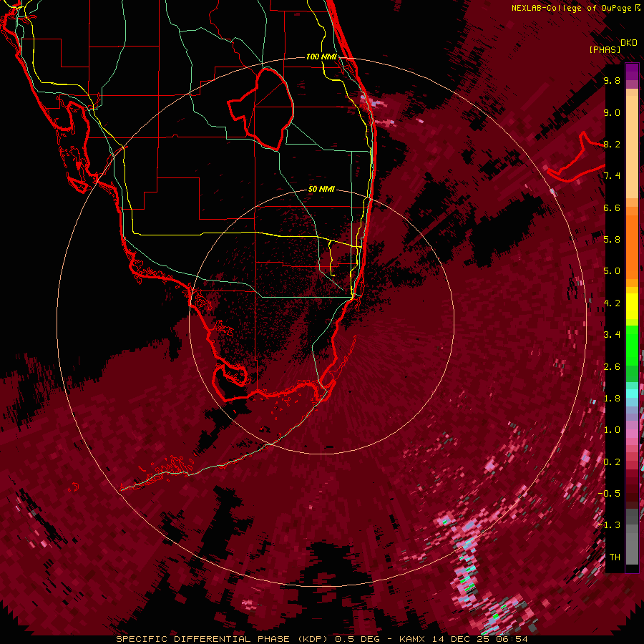644x644 pixels.
Task: Click the 4.2 value on the color scale
Action: (x=612, y=303)
